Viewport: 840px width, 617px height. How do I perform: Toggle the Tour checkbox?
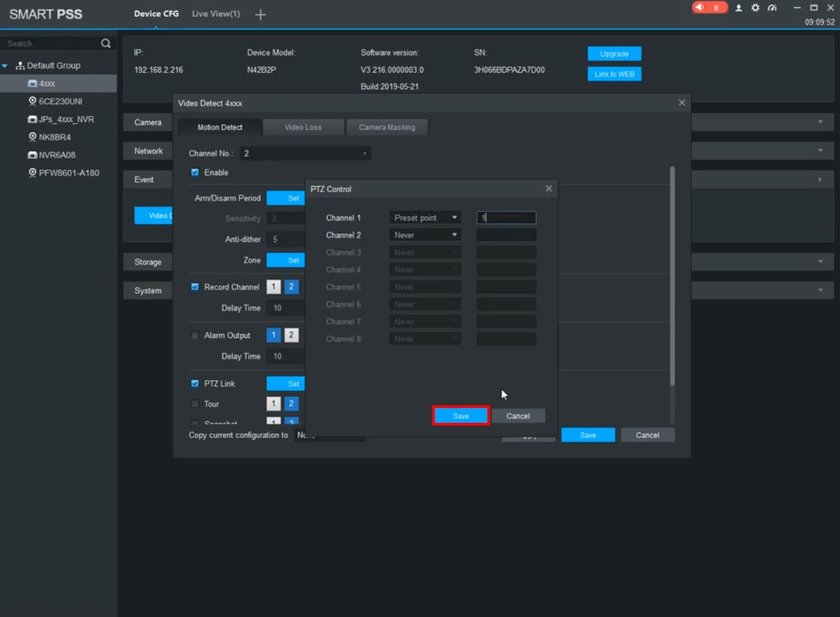click(x=195, y=404)
